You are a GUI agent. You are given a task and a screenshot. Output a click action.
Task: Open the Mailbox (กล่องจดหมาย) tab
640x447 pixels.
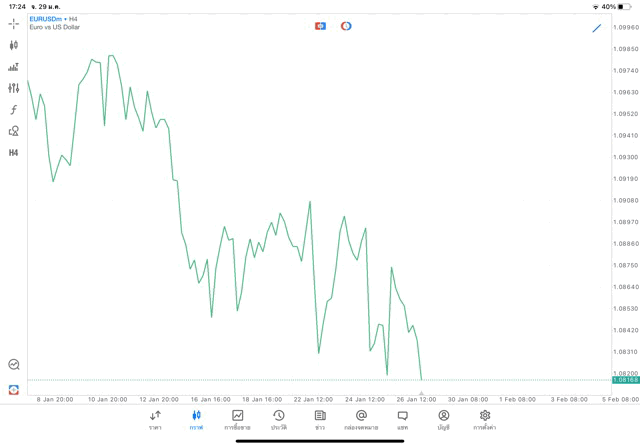[x=361, y=420]
